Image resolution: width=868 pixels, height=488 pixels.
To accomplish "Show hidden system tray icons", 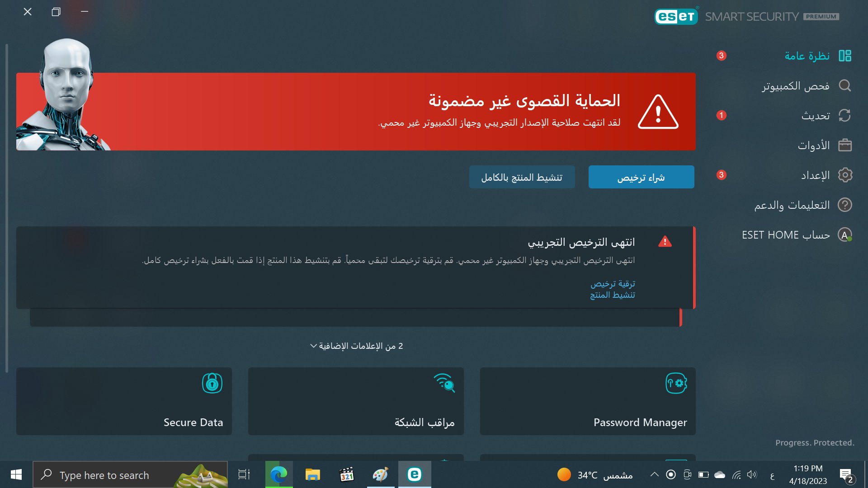I will coord(654,474).
